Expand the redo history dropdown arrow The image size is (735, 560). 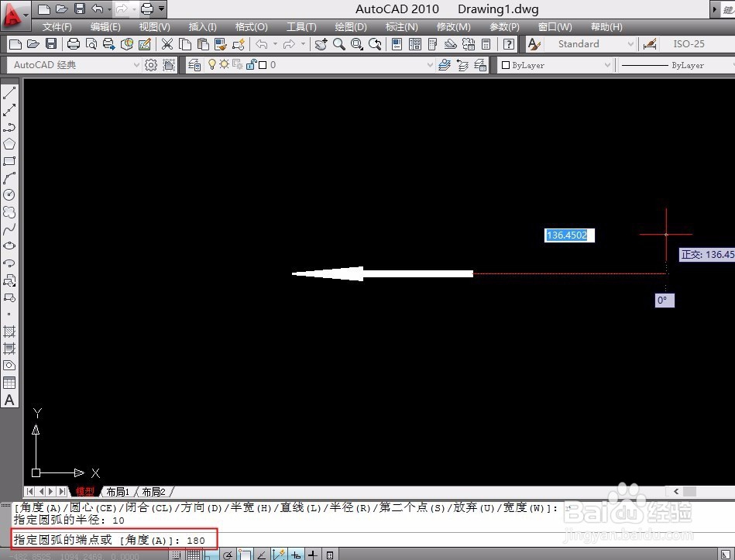[304, 44]
